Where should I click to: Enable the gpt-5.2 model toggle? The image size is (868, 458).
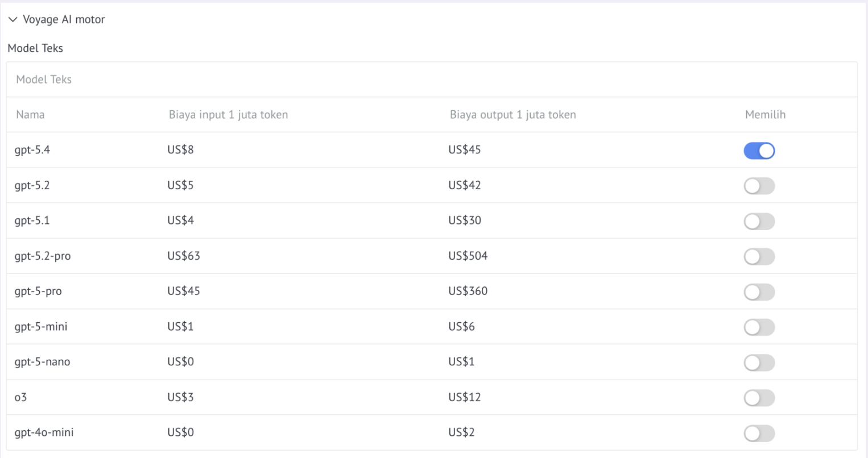coord(759,186)
